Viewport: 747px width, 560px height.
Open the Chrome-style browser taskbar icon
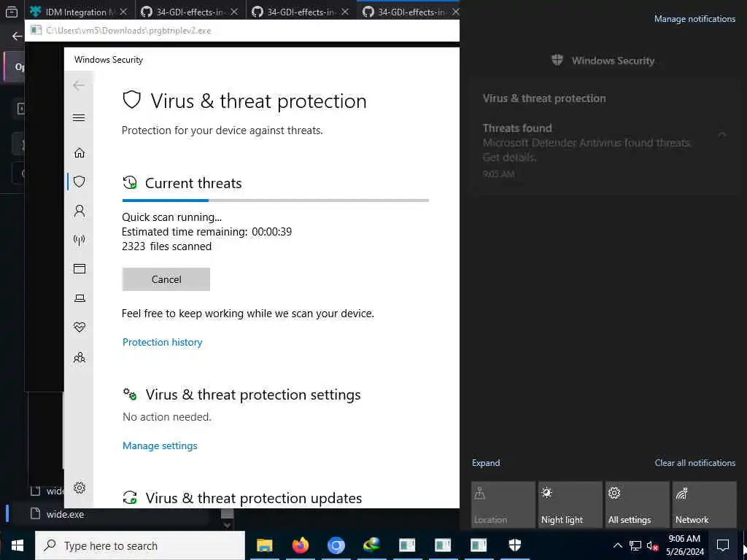pyautogui.click(x=336, y=545)
